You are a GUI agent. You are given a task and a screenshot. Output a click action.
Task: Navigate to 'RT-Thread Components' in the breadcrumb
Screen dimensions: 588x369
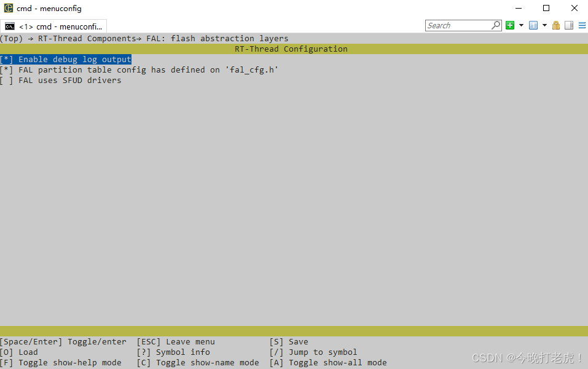tap(85, 38)
